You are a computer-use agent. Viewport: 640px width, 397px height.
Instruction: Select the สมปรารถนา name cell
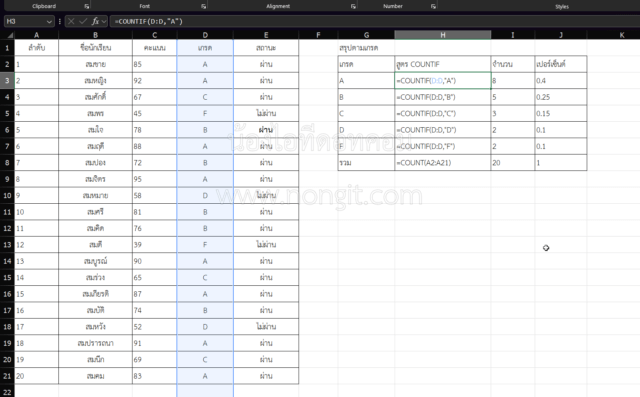(x=95, y=343)
